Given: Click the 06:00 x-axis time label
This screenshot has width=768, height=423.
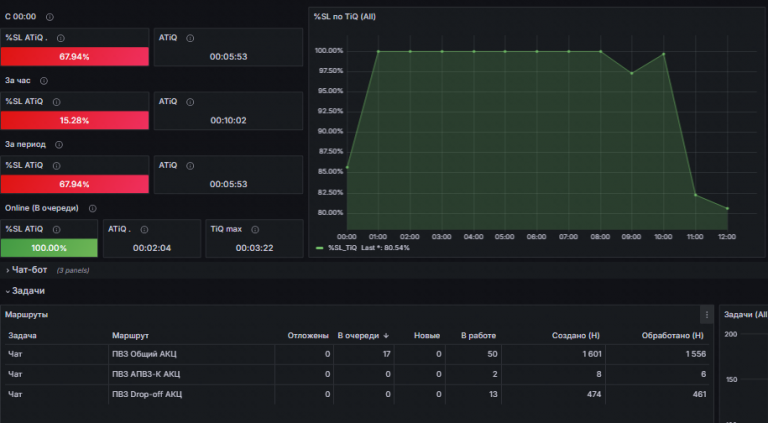Looking at the screenshot, I should coord(536,237).
